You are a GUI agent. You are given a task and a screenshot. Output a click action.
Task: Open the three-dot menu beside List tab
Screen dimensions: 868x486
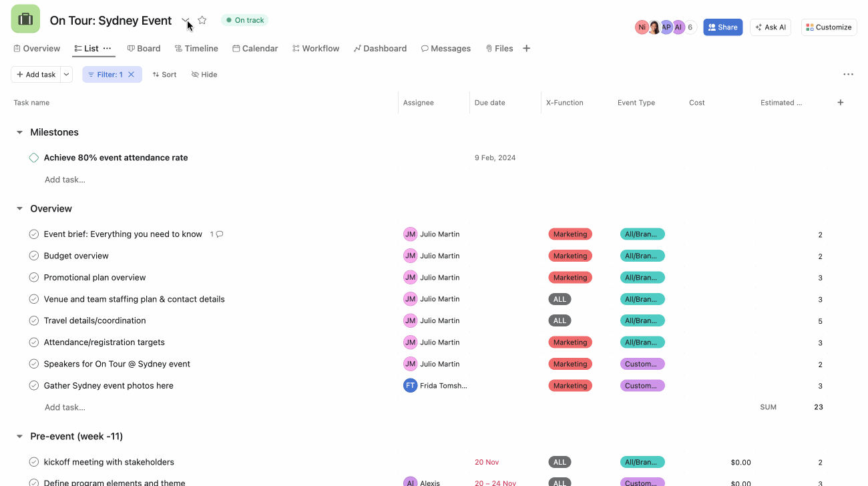click(x=107, y=48)
